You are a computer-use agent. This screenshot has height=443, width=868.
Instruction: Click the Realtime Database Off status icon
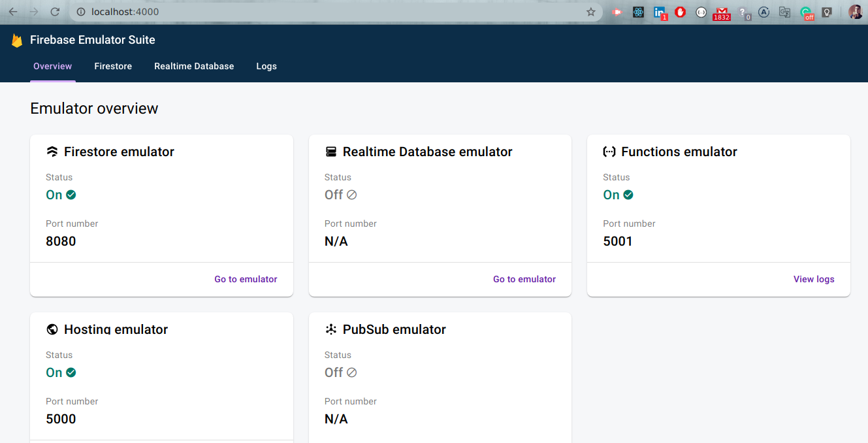(351, 195)
